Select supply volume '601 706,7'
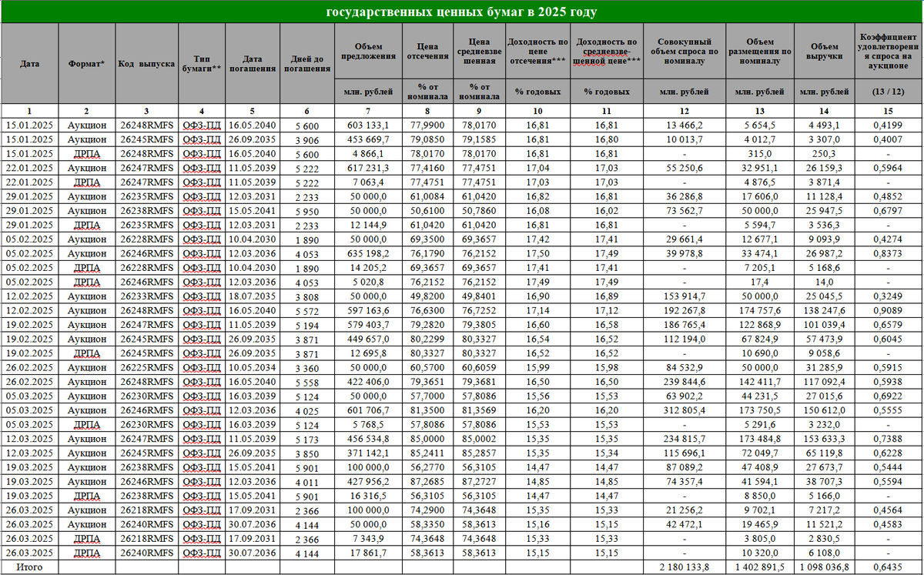The image size is (924, 575). point(369,410)
